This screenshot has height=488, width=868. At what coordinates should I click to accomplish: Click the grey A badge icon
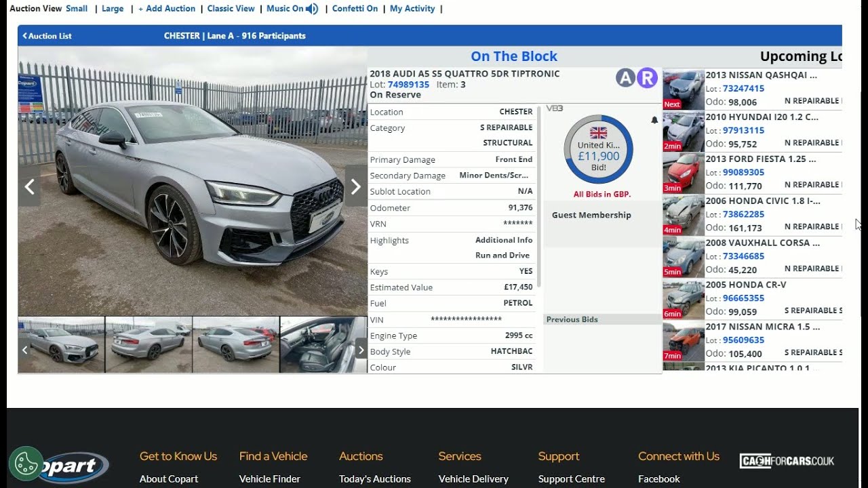click(625, 78)
